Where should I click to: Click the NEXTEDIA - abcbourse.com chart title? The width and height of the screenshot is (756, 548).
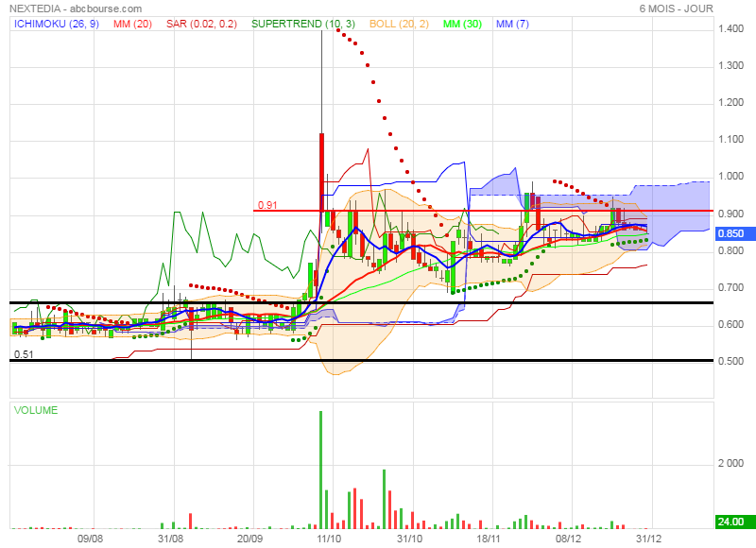click(x=76, y=9)
